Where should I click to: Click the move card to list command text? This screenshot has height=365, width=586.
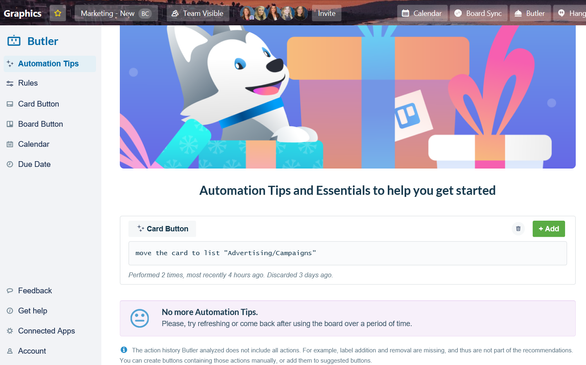(226, 253)
